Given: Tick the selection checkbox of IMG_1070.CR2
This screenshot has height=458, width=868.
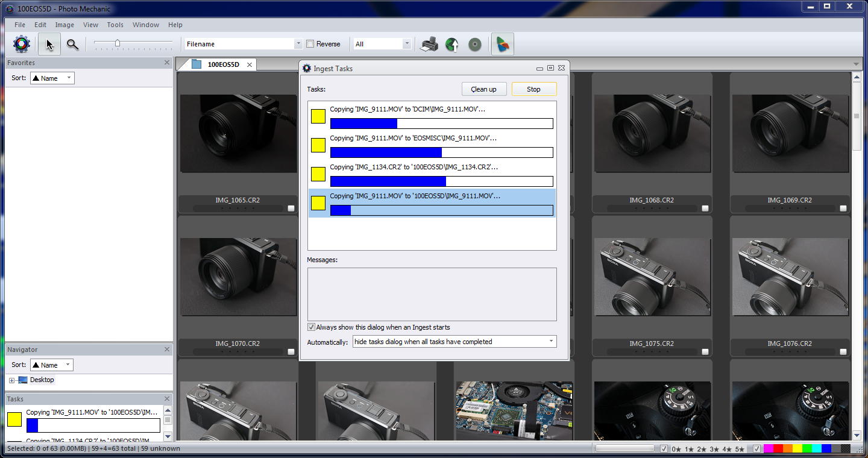Looking at the screenshot, I should 291,352.
